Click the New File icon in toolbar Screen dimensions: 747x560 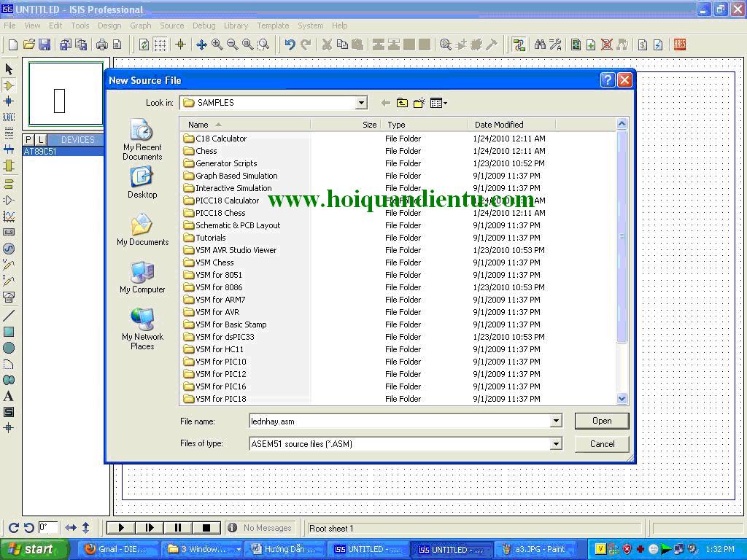click(13, 44)
